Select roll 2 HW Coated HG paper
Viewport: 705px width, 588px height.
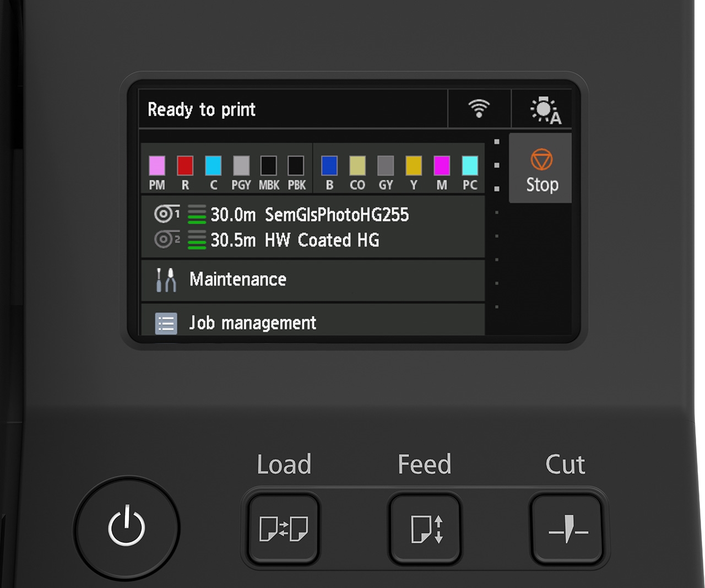[322, 240]
